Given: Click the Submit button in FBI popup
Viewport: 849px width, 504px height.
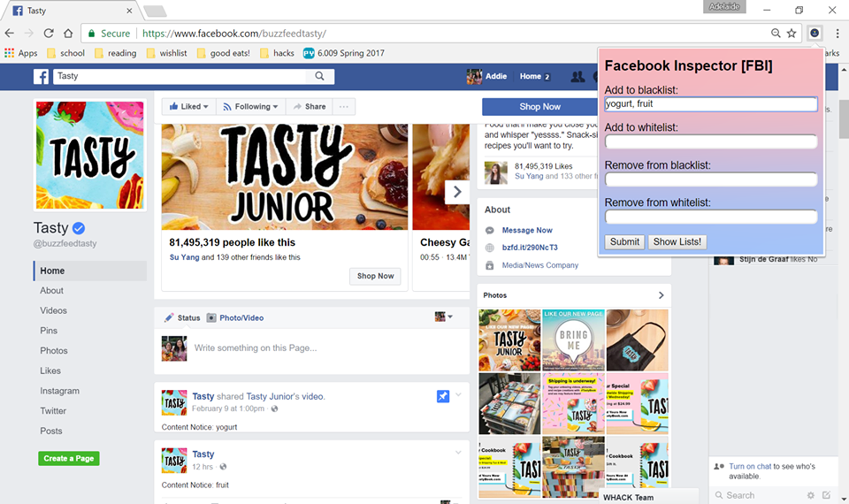Looking at the screenshot, I should (625, 242).
